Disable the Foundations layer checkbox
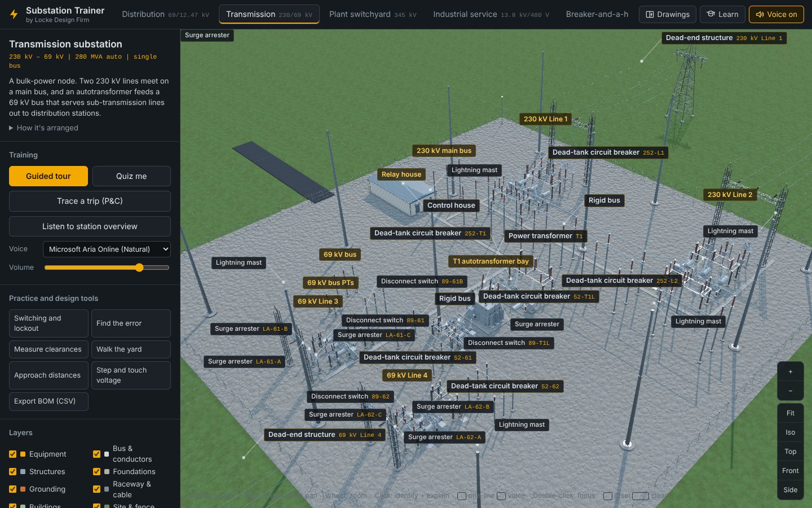Screen dimensions: 812x508 click(96, 472)
